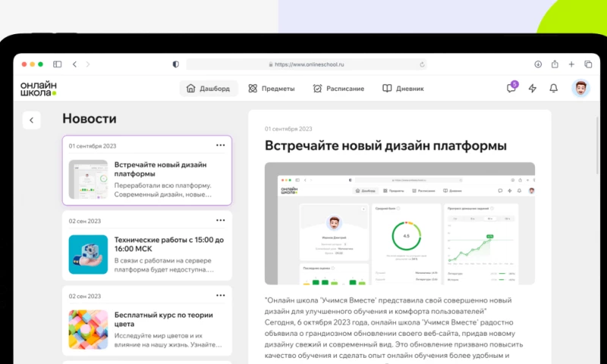Click article date 01 сентября 2023

[x=288, y=129]
